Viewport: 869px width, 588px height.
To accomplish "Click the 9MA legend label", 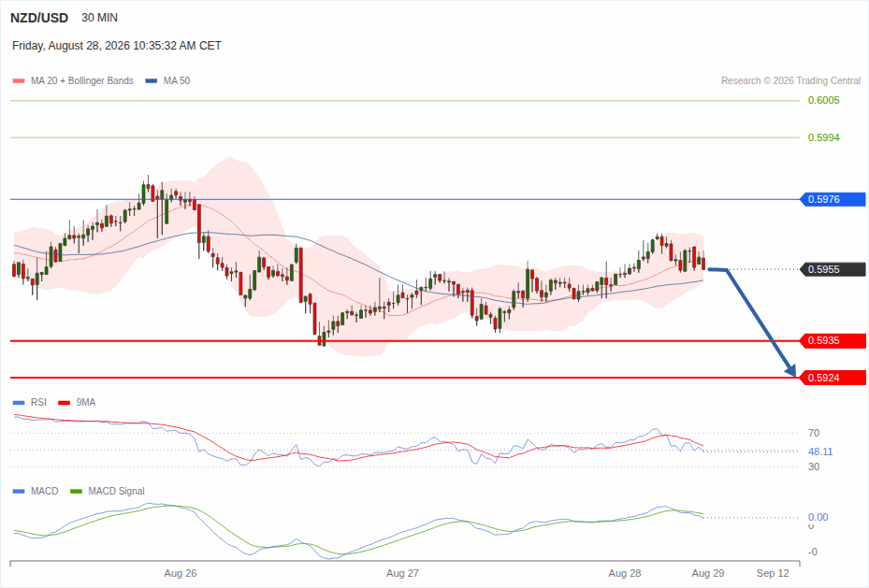I will point(86,403).
